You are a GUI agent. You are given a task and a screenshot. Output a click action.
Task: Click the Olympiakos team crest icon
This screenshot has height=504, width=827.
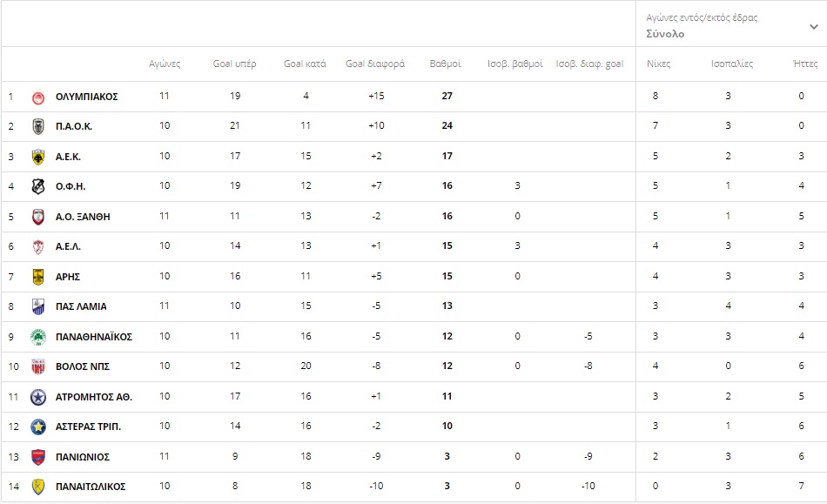click(x=38, y=97)
